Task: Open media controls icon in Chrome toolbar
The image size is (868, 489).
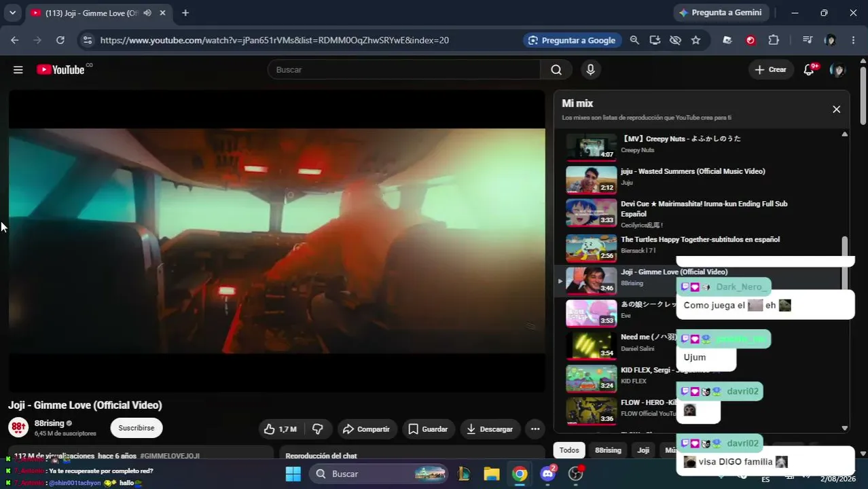Action: pos(807,40)
